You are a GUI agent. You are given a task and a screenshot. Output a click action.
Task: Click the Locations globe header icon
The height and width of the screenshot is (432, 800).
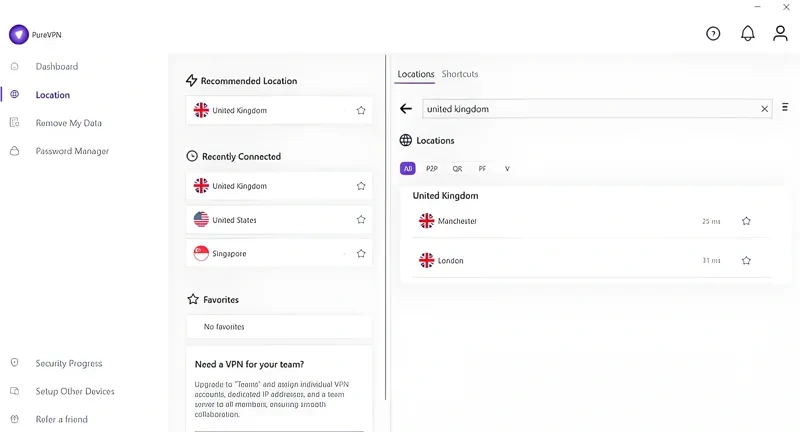[x=406, y=140]
